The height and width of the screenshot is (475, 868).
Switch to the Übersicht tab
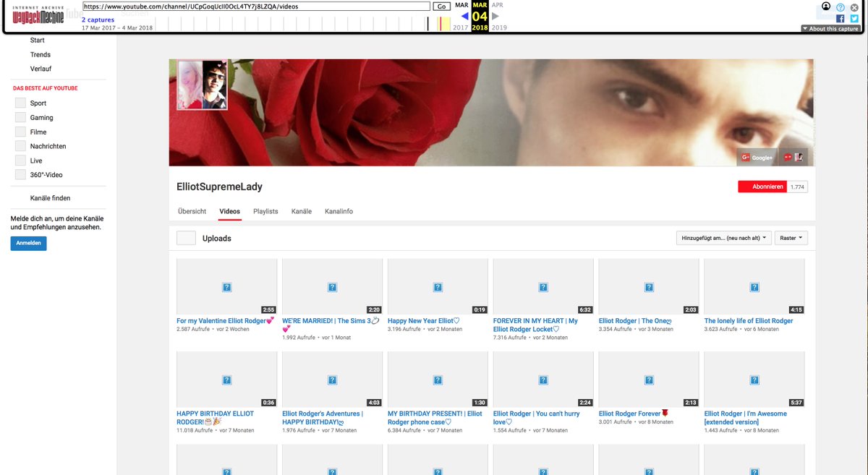tap(192, 212)
